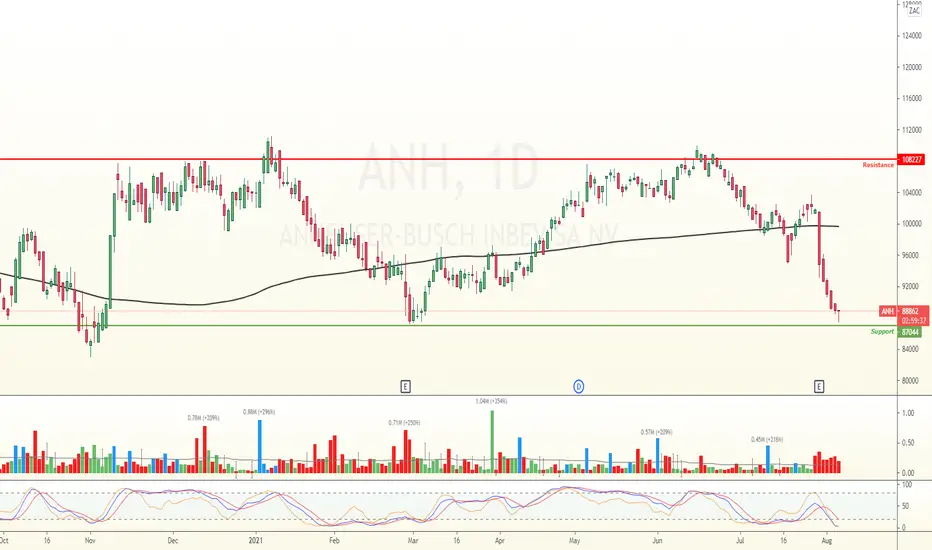Screen dimensions: 932x550
Task: Click the 0.88M (+296%) volume label
Action: pyautogui.click(x=259, y=411)
